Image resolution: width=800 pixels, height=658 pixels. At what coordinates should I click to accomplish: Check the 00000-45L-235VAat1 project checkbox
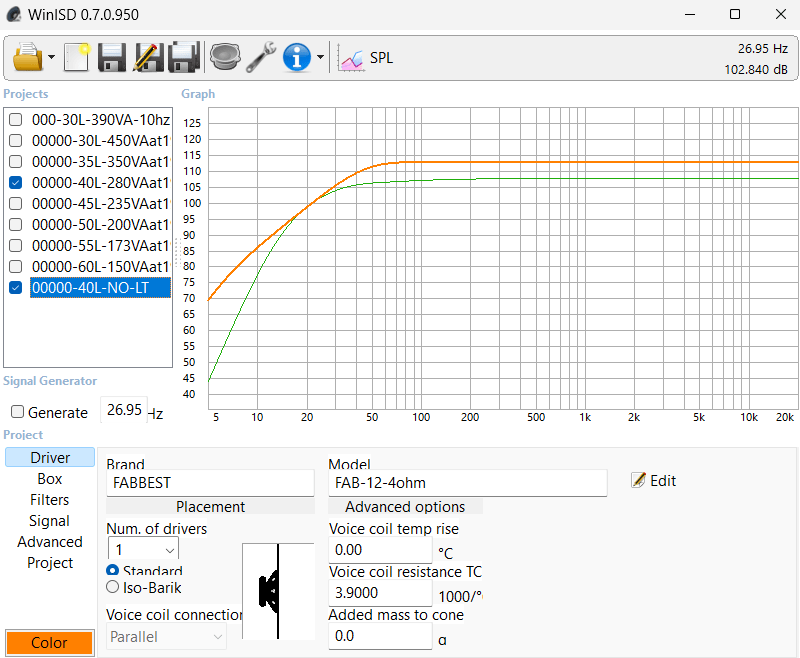point(16,204)
